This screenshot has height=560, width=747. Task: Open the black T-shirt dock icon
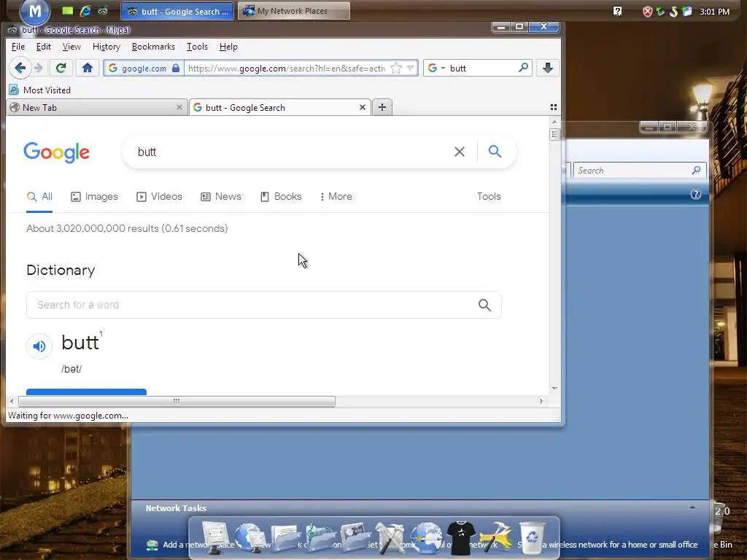(x=461, y=538)
